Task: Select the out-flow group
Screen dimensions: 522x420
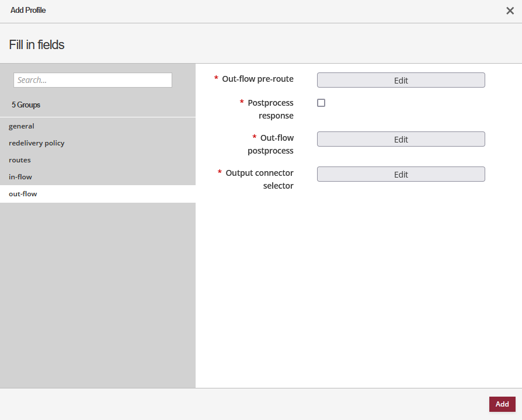Action: (x=23, y=194)
